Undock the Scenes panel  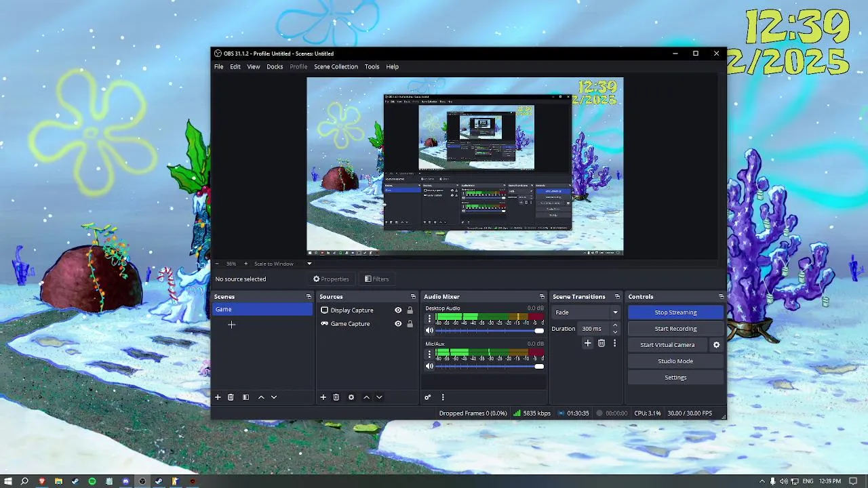pos(309,297)
